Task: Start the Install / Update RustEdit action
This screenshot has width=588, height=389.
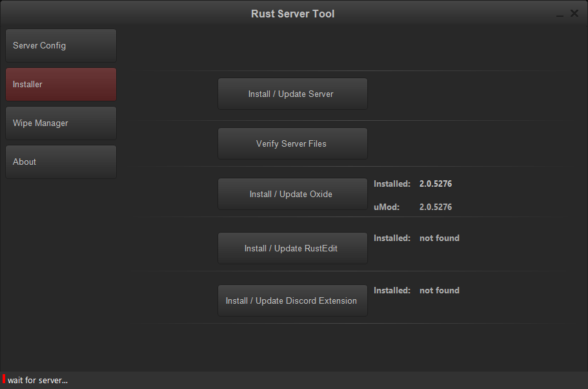Action: (x=292, y=249)
